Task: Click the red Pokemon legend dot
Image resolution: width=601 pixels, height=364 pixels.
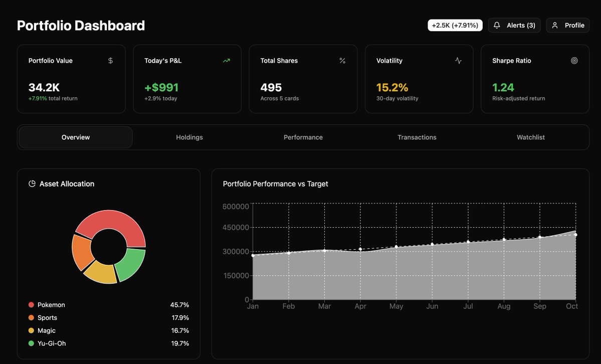Action: pos(32,305)
